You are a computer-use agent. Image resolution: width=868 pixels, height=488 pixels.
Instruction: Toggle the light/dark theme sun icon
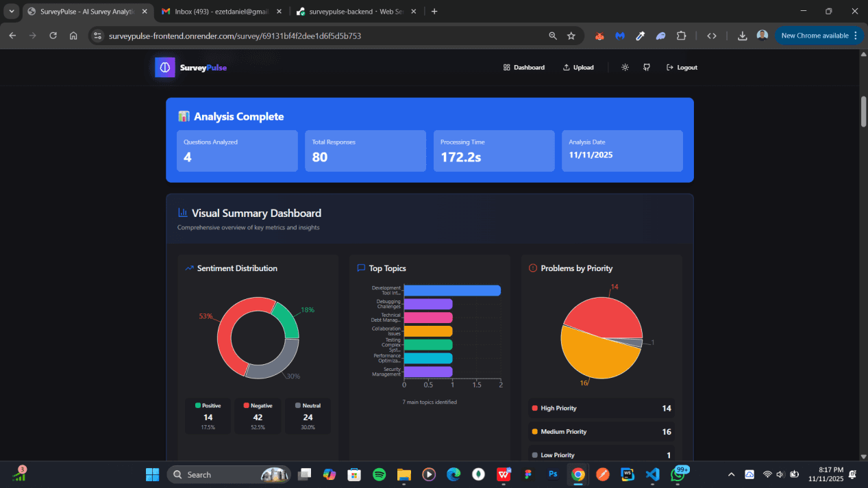(x=625, y=67)
